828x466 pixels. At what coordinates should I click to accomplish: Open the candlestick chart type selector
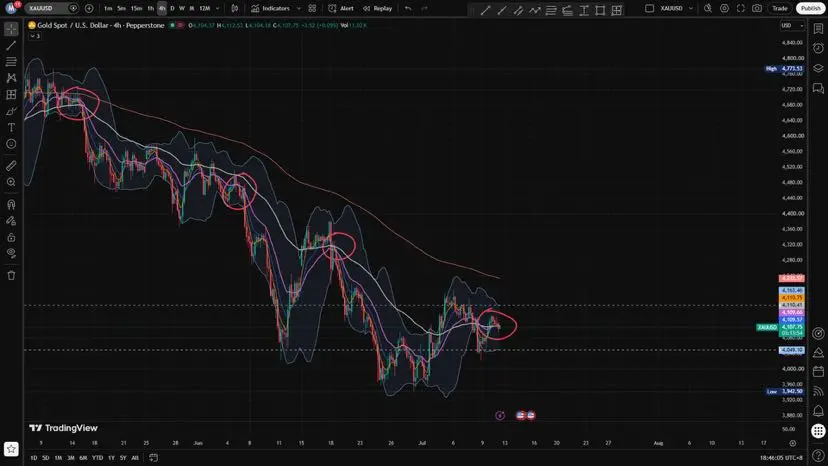[235, 8]
